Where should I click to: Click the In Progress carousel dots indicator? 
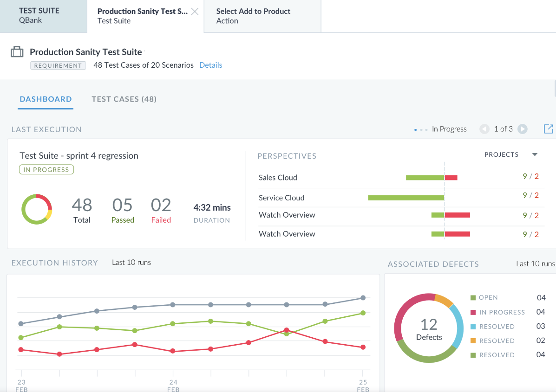click(x=421, y=130)
